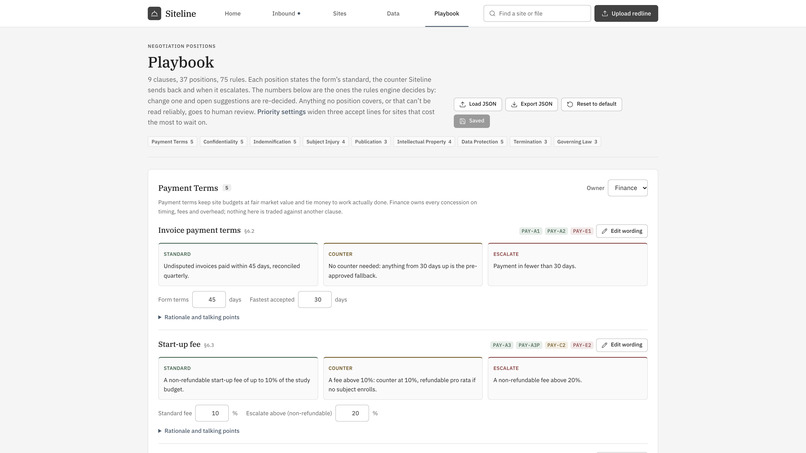Click Counter card 'A fee above 10%'
This screenshot has width=806, height=453.
click(x=403, y=378)
